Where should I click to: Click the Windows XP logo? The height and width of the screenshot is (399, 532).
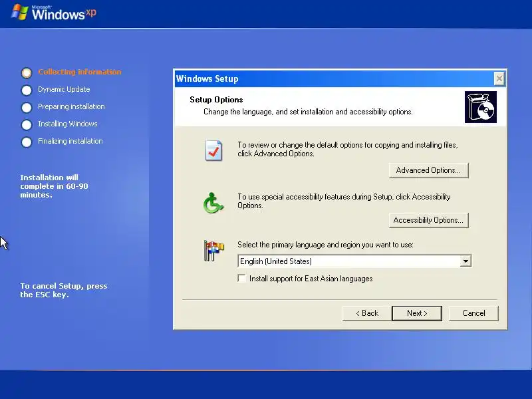[54, 13]
